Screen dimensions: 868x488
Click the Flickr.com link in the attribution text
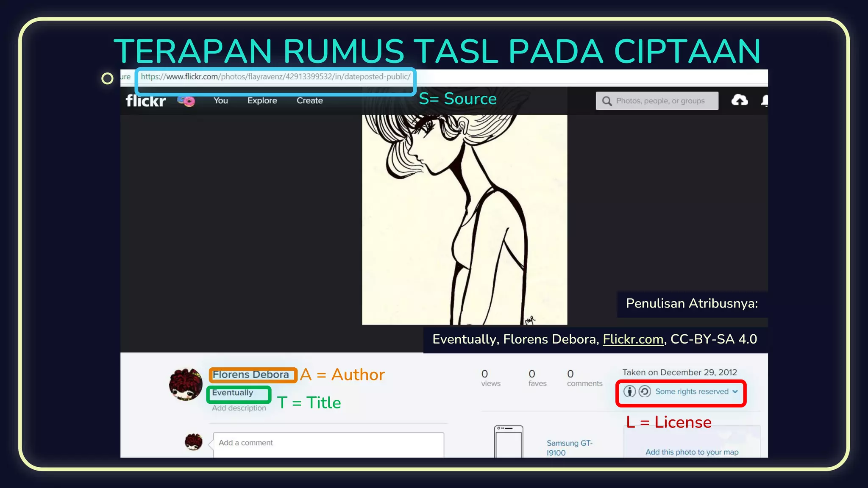point(633,339)
